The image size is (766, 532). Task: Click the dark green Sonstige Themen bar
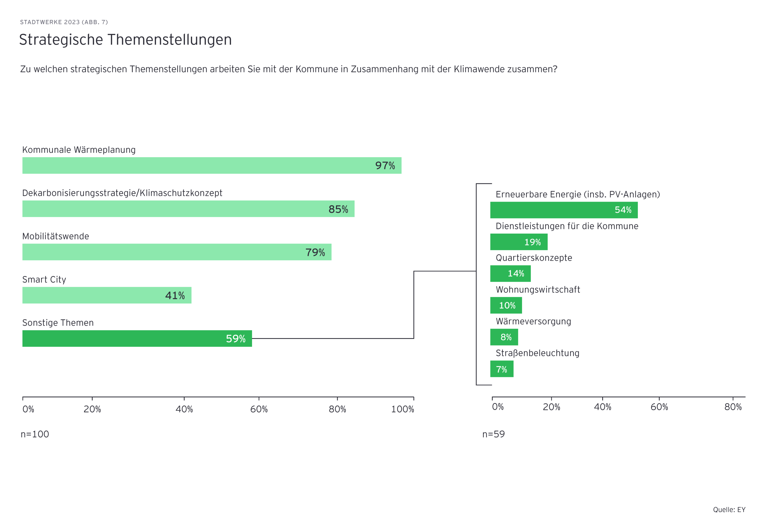tap(137, 338)
